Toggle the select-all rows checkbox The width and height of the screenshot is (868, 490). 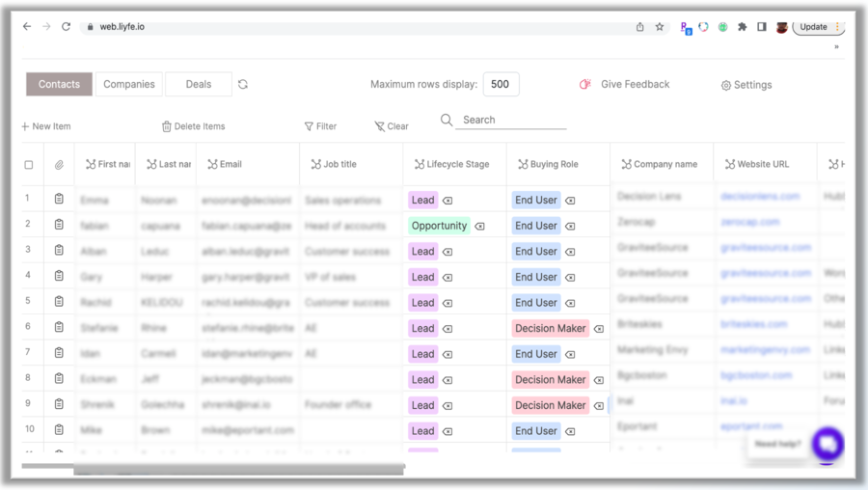coord(29,165)
